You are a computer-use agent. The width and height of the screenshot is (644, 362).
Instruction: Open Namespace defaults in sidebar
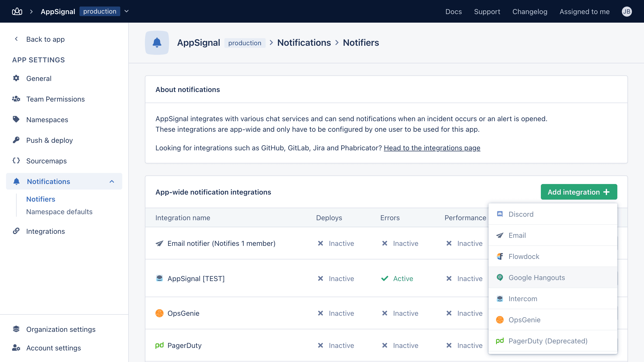click(x=59, y=212)
